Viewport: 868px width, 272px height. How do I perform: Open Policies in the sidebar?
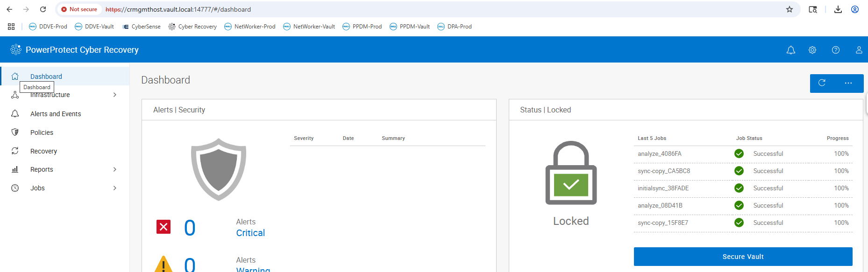(x=42, y=133)
